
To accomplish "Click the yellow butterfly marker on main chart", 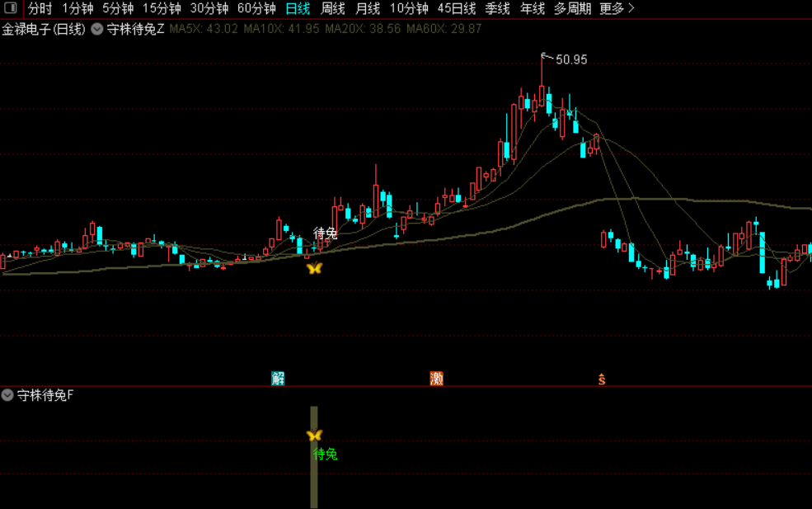I will tap(314, 268).
